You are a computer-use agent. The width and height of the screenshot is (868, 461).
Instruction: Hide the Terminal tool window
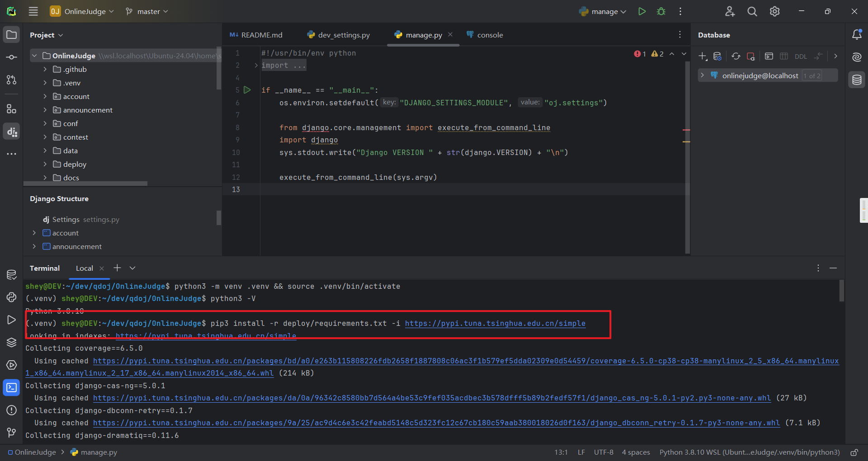tap(833, 268)
